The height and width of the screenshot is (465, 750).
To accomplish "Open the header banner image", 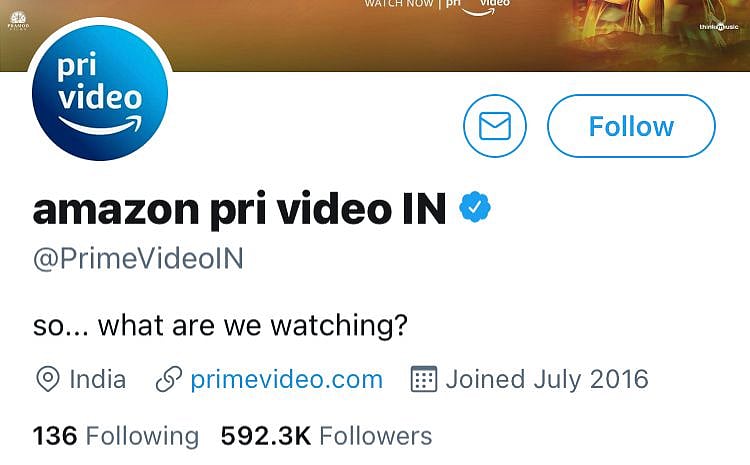I will (375, 35).
